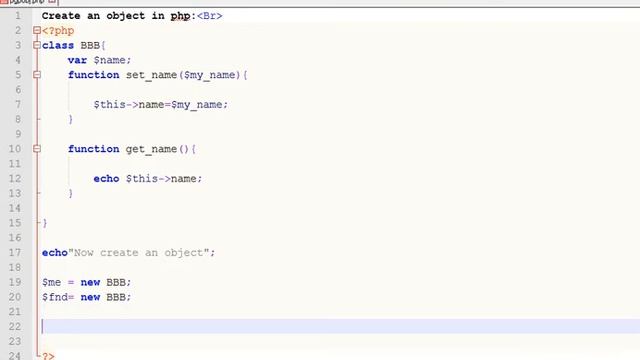
Task: Click the '$my_name' parameter on line 5
Action: (x=209, y=75)
